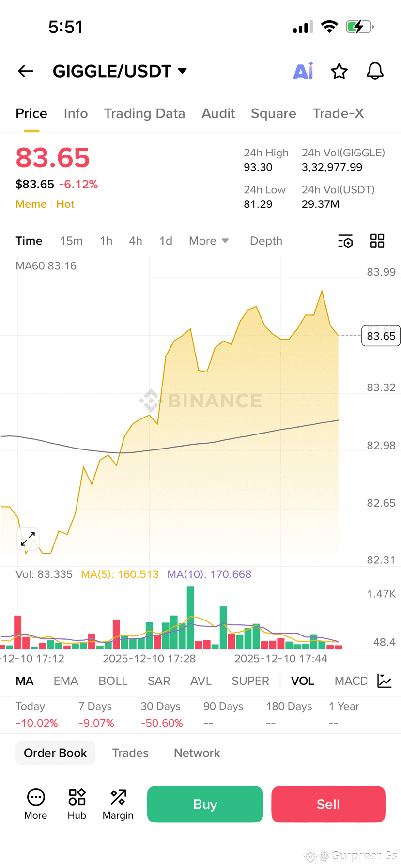
Task: Toggle the SAR indicator
Action: (x=159, y=681)
